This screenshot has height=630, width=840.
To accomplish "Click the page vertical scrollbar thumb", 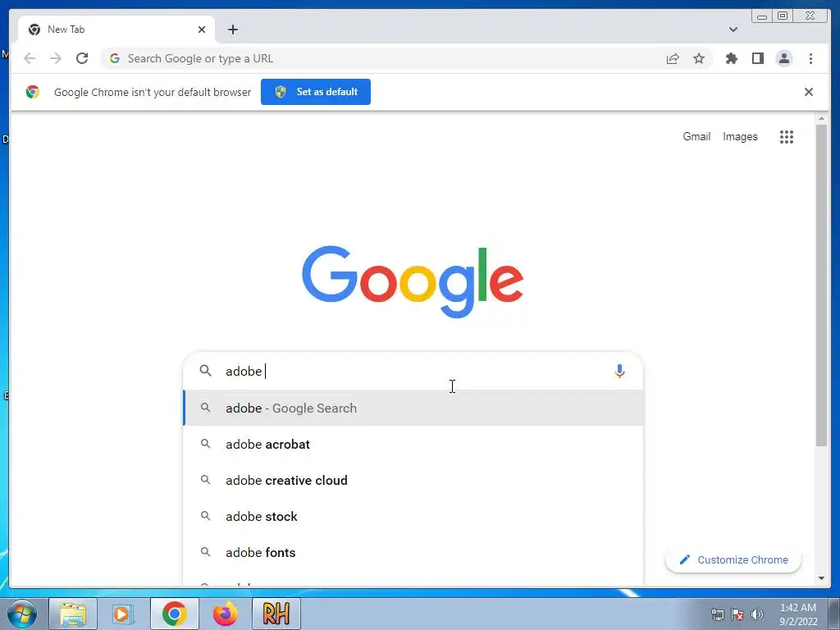I will 821,285.
